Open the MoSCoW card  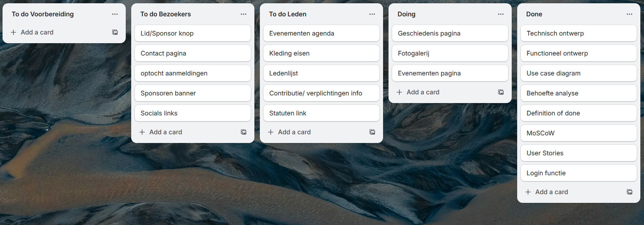[578, 133]
